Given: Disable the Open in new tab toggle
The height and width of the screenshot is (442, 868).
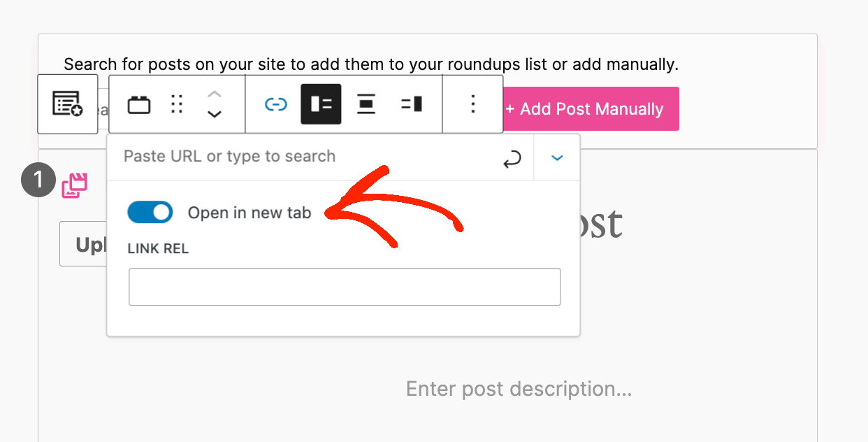Looking at the screenshot, I should click(x=150, y=212).
